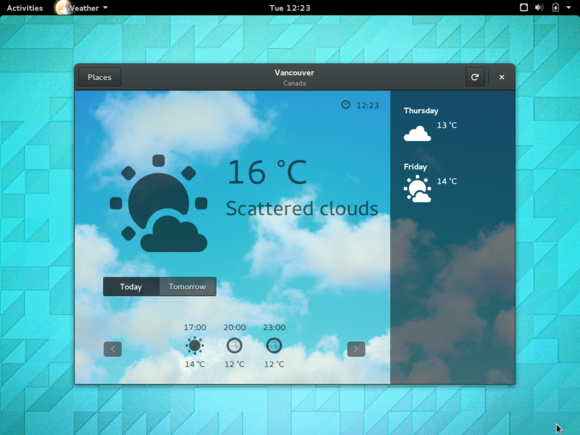Click the Canada subtitle

click(x=294, y=83)
